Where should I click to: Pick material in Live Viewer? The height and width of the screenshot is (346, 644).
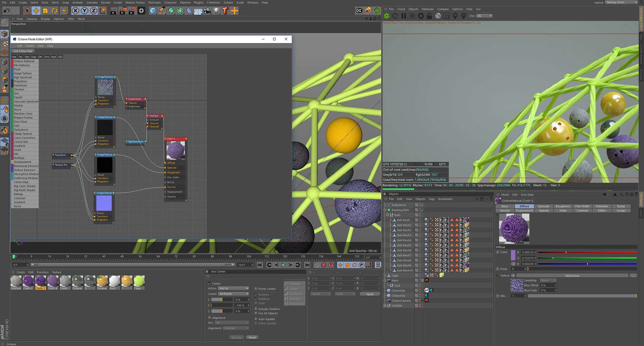tap(464, 16)
